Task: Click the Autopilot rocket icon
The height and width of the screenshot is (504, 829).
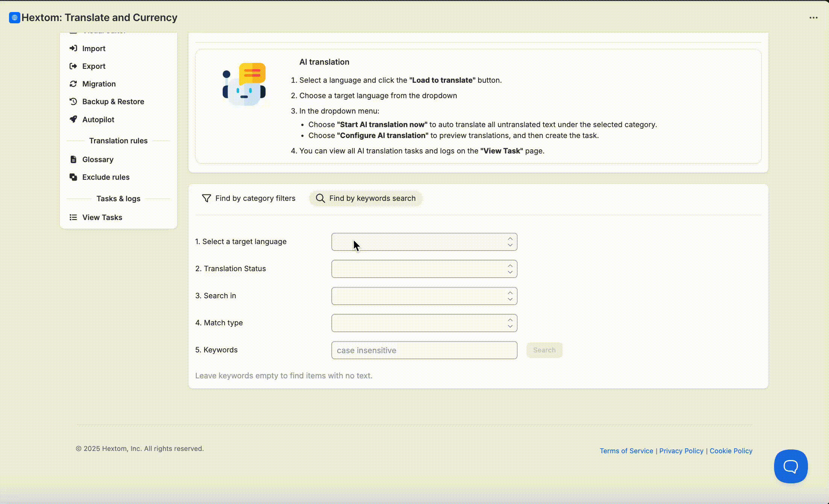Action: 73,119
